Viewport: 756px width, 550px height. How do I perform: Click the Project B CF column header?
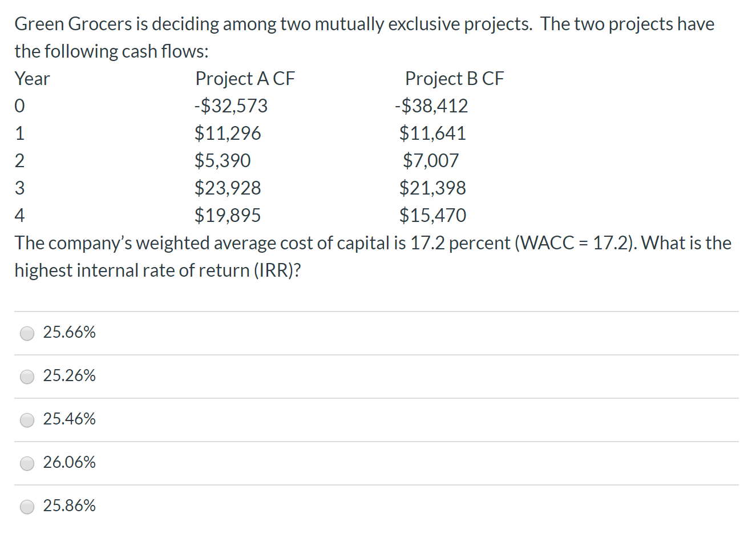[455, 78]
